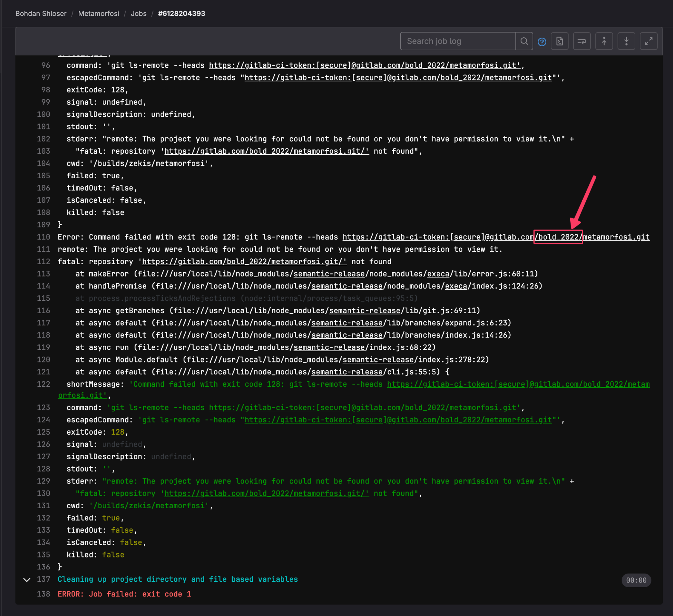The image size is (673, 616).
Task: Click execa link on line 114
Action: pos(456,286)
